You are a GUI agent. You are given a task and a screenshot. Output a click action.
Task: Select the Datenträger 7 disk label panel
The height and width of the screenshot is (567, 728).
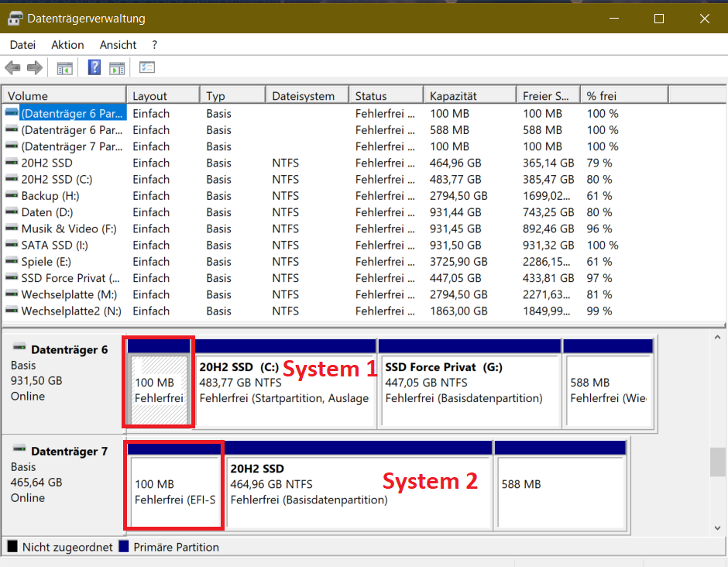62,485
